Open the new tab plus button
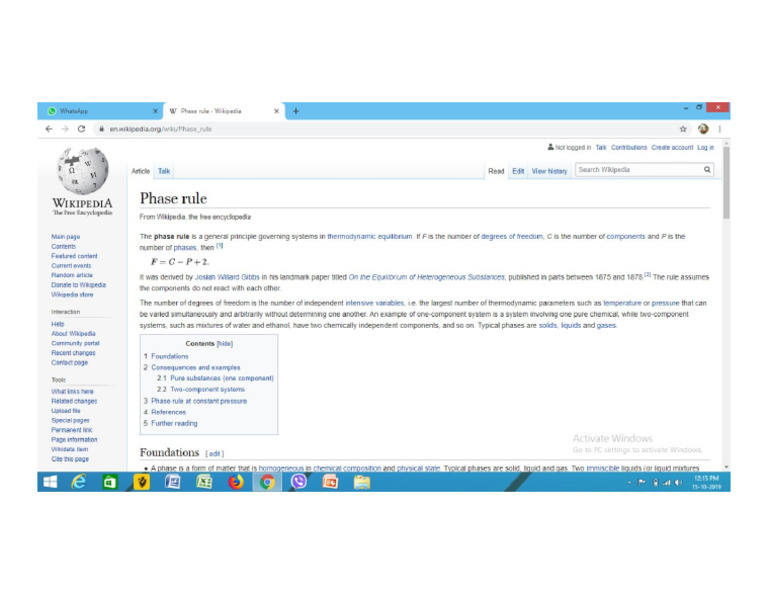Screen dimensions: 768x594 point(296,111)
